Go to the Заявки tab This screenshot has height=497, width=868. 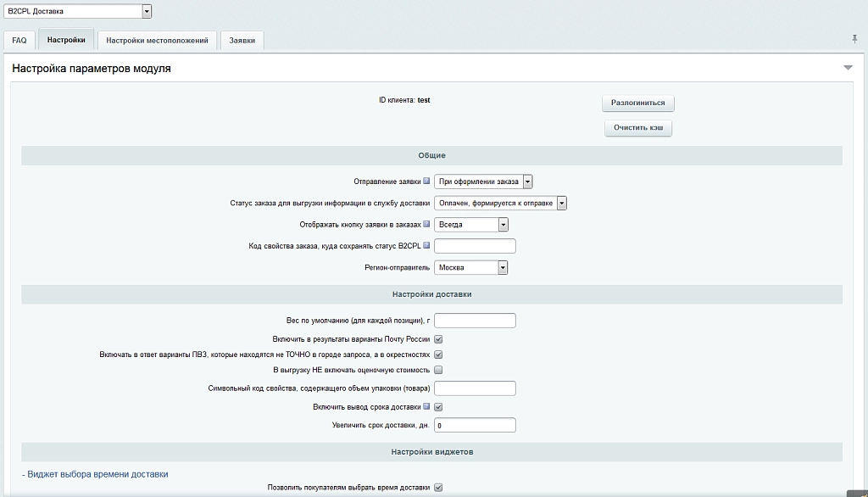coord(242,41)
